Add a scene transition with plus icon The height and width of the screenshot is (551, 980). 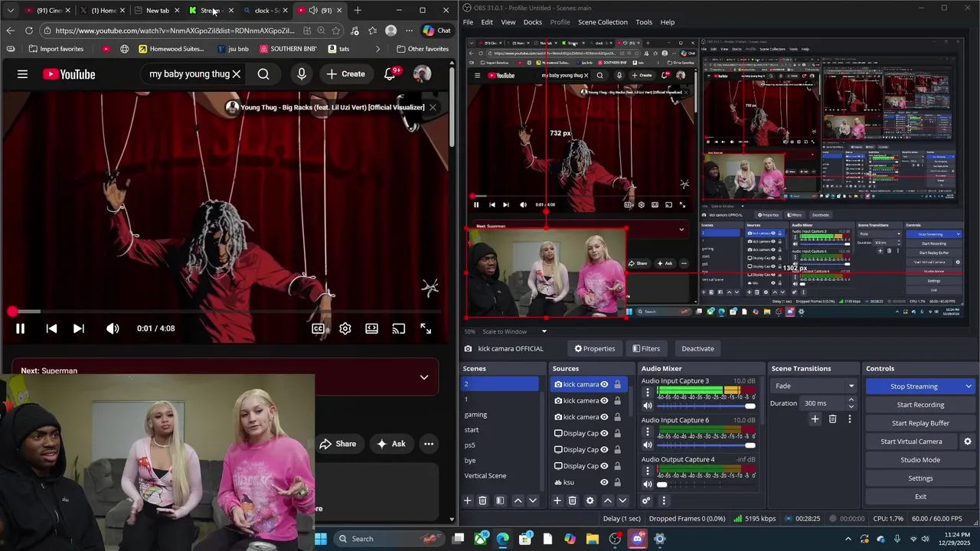tap(815, 419)
